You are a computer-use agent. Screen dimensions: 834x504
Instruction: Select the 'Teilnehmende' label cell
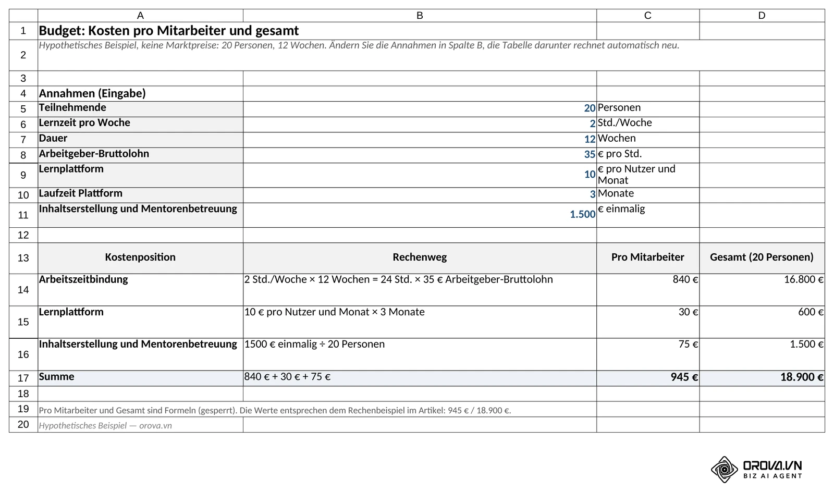coord(140,109)
